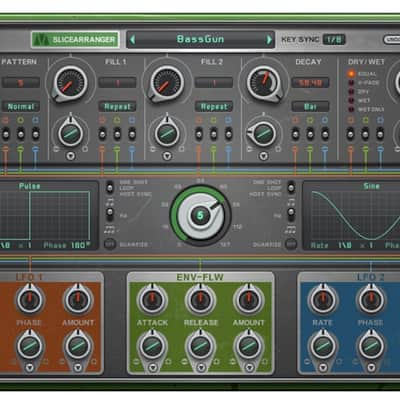This screenshot has width=400, height=400.
Task: Flip right One Shot/Loop/Host Sync switch
Action: pos(291,188)
